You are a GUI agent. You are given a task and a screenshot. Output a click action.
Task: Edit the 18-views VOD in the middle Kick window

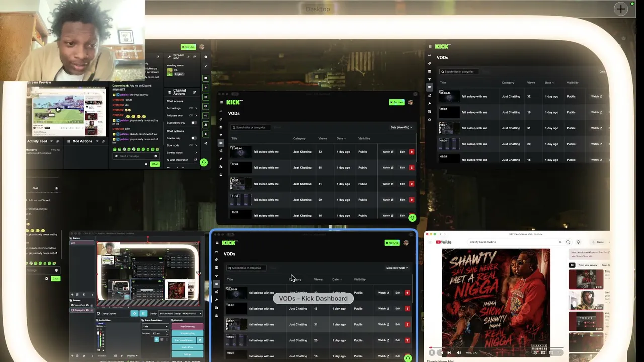[403, 168]
